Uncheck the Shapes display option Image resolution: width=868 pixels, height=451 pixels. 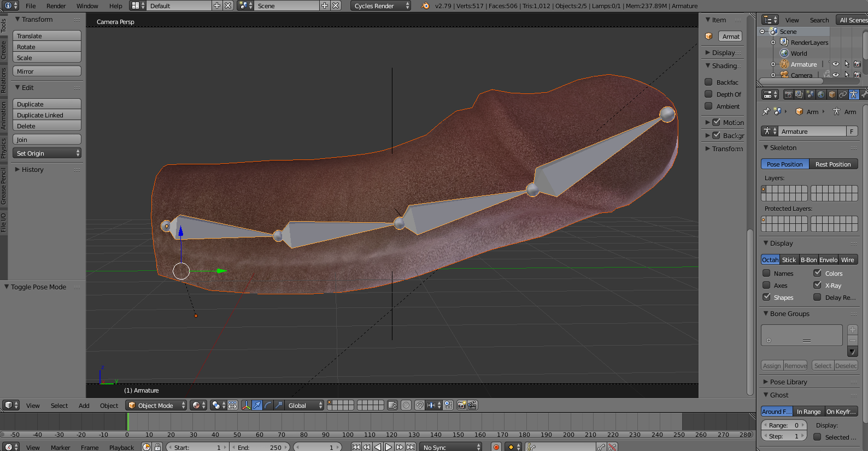click(x=766, y=297)
